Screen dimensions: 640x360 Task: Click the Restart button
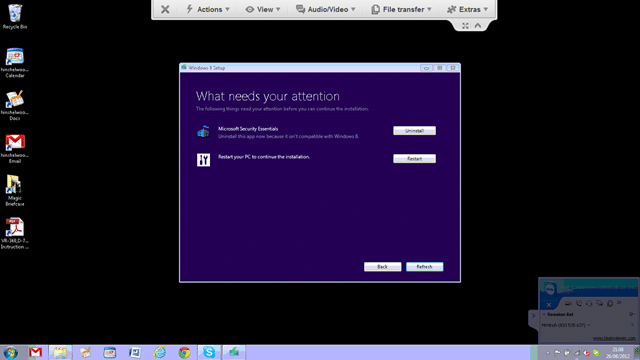point(414,158)
